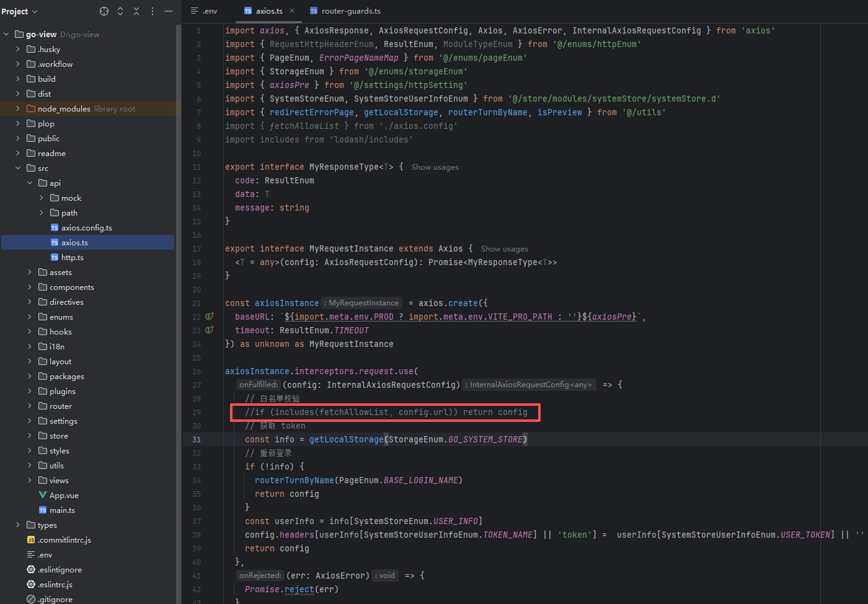868x604 pixels.
Task: Click Show usages next to MyResponseType
Action: point(435,167)
